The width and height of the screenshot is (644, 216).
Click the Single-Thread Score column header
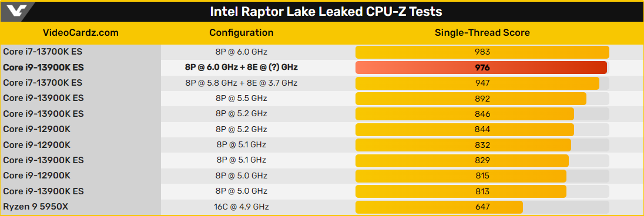point(482,33)
